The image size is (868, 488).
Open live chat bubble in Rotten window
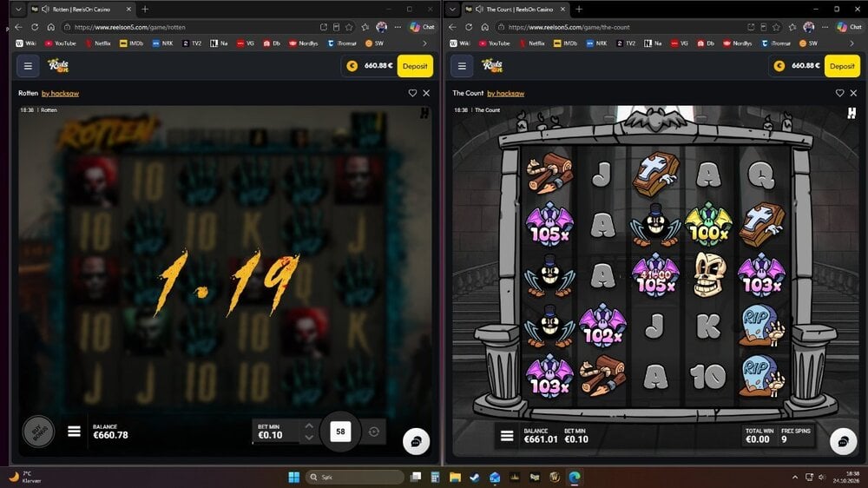(416, 441)
